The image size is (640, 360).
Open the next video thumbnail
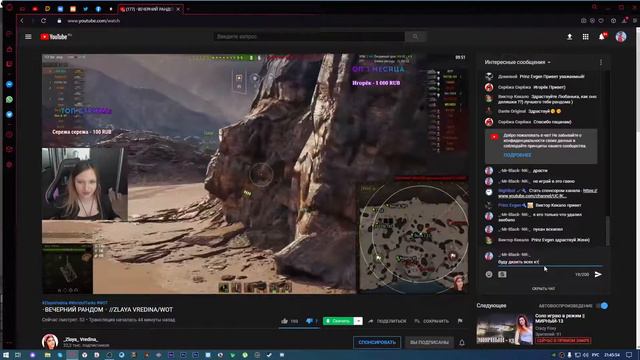[x=504, y=329]
